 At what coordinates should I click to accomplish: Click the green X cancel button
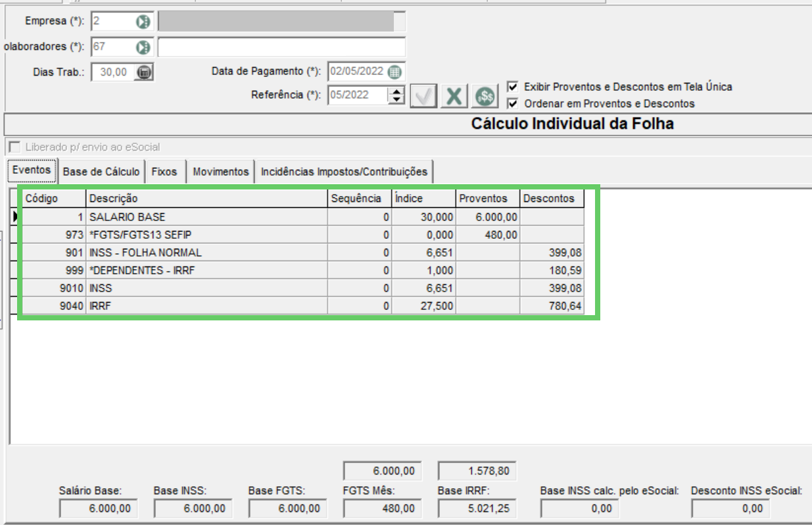click(454, 97)
